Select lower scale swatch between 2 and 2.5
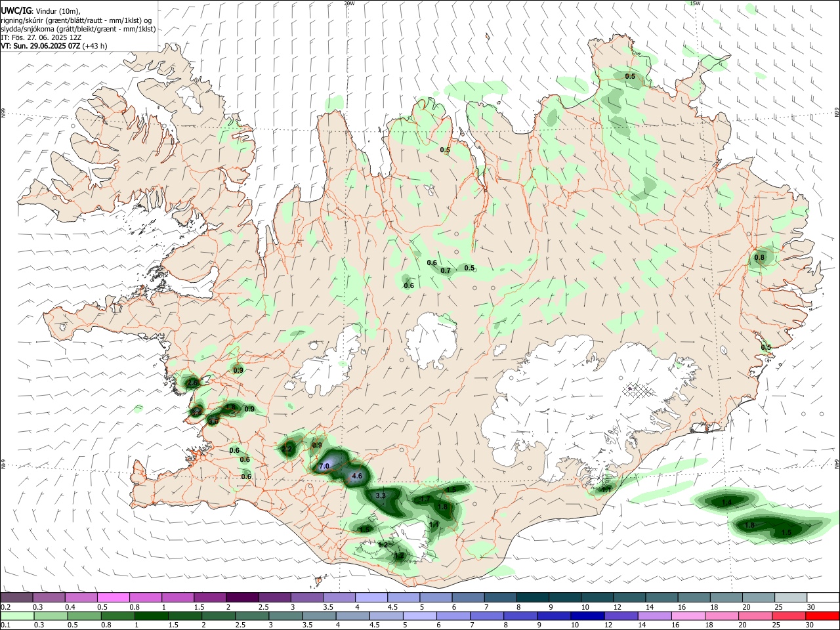 pyautogui.click(x=219, y=616)
